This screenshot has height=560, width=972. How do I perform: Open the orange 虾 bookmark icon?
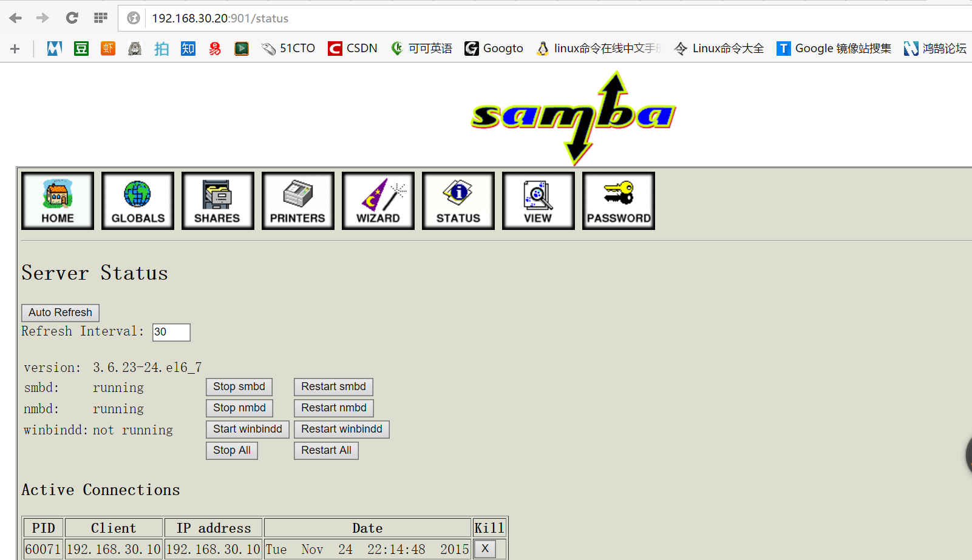(108, 49)
